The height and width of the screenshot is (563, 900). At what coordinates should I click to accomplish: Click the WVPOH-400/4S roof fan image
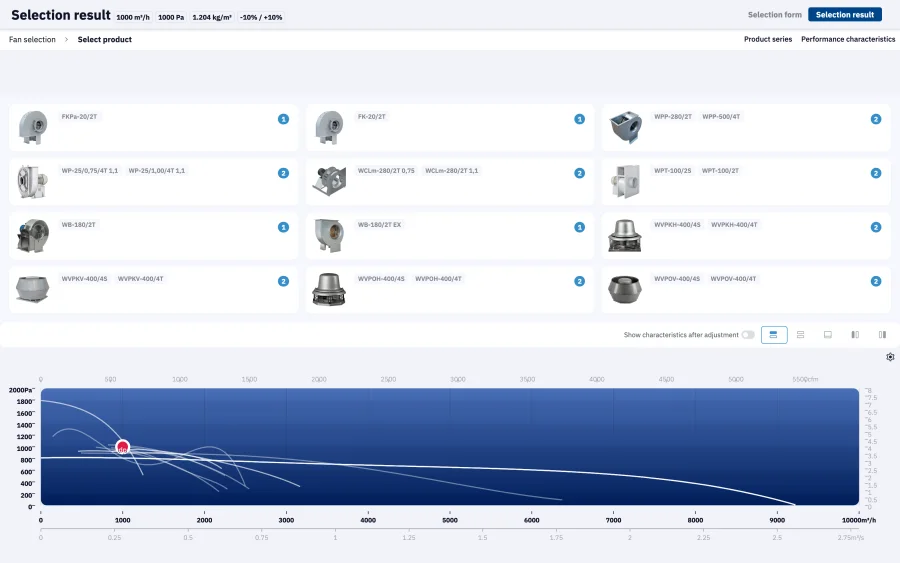(x=329, y=289)
